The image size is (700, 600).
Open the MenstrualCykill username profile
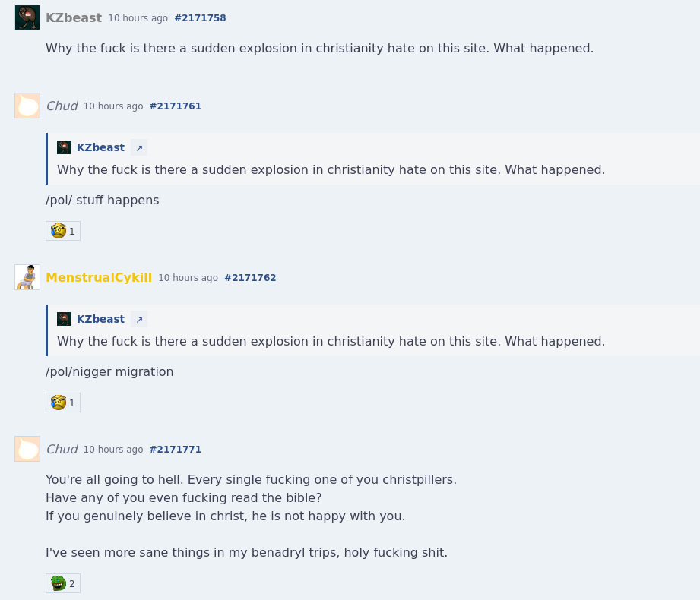click(x=99, y=277)
